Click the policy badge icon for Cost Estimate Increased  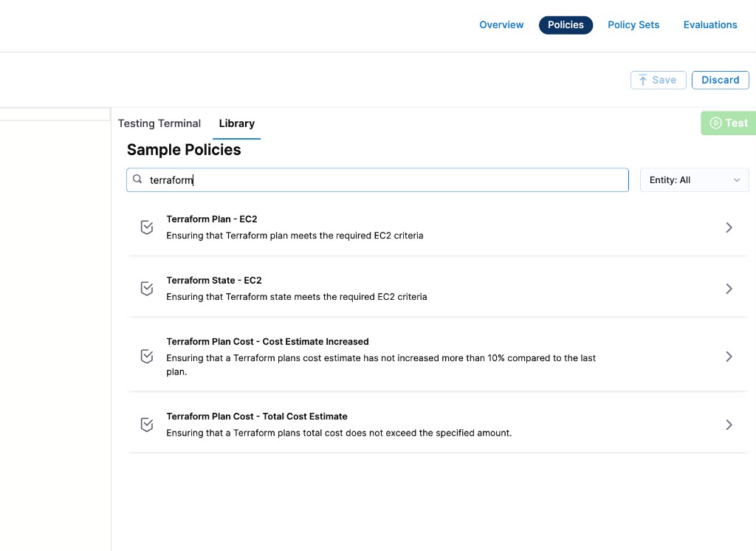[146, 356]
